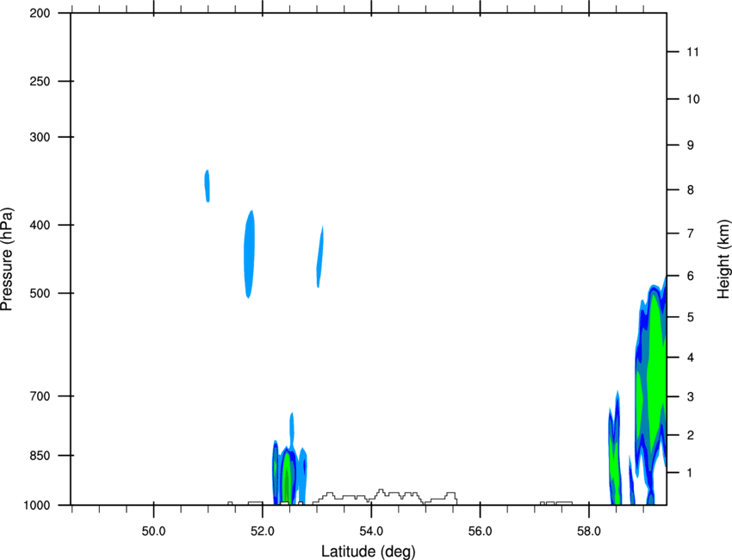The width and height of the screenshot is (732, 560).
Task: Click the terrain outline near latitude 54
Action: click(x=385, y=496)
